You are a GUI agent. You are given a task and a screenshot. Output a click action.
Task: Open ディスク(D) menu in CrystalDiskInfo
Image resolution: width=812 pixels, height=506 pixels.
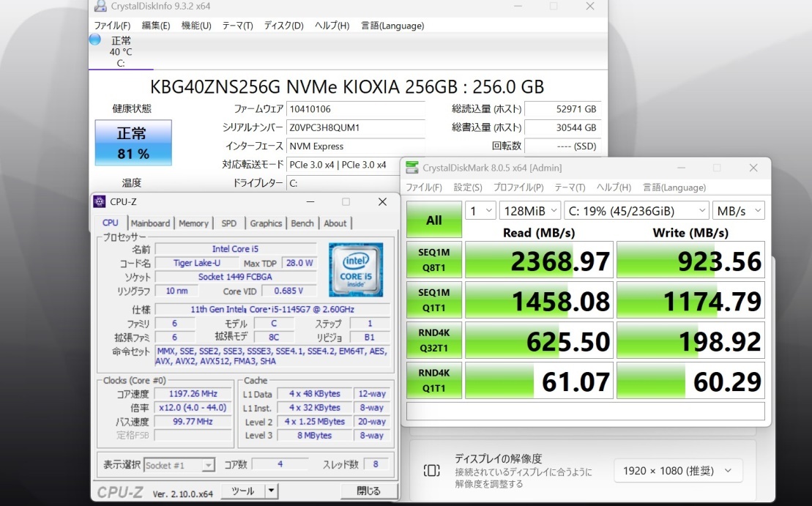284,26
